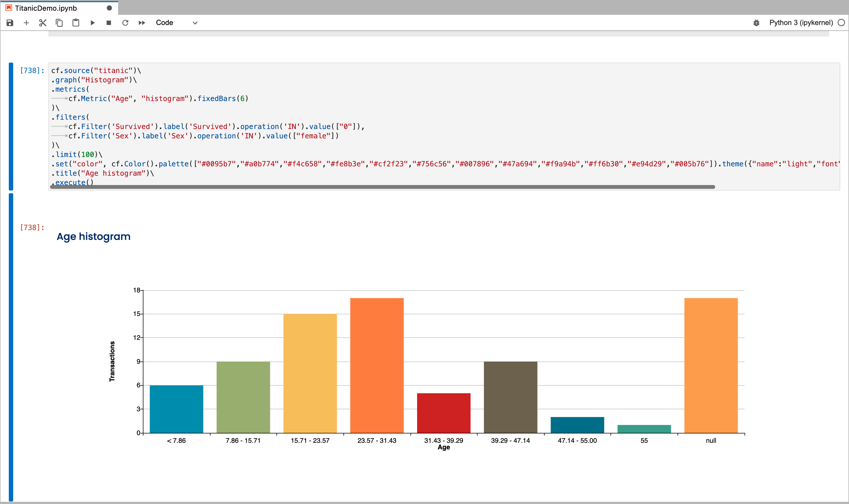Insert a new cell with the plus icon
849x504 pixels.
[x=26, y=23]
